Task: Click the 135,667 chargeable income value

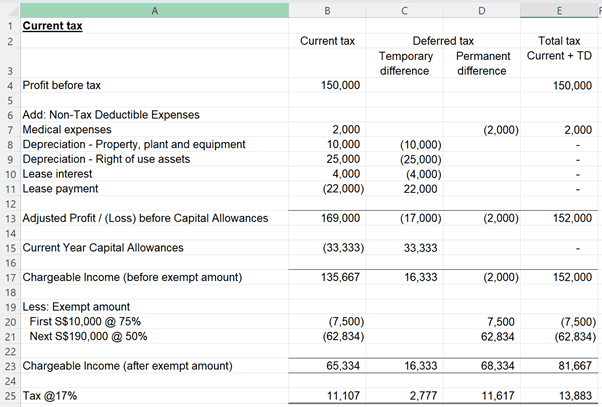Action: coord(340,278)
